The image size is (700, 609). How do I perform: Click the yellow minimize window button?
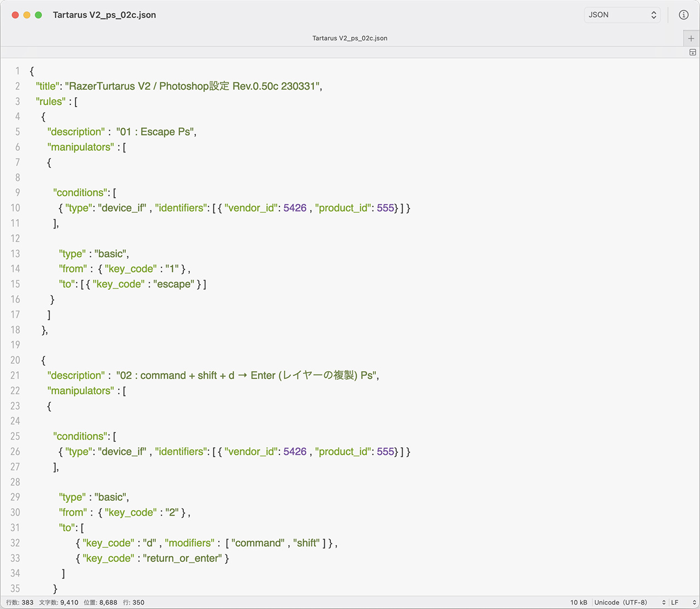point(27,15)
